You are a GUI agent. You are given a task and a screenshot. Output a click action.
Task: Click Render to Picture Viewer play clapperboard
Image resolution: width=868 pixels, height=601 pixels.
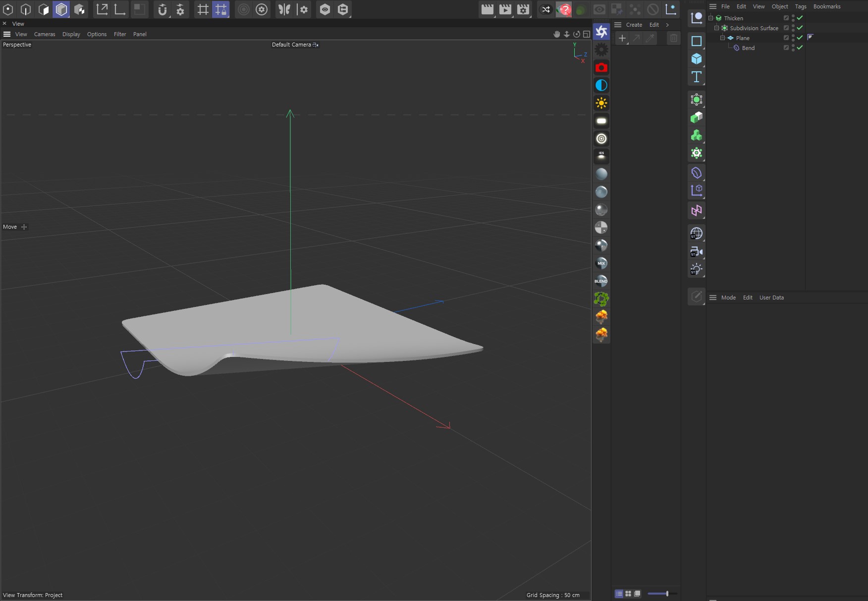pyautogui.click(x=505, y=9)
